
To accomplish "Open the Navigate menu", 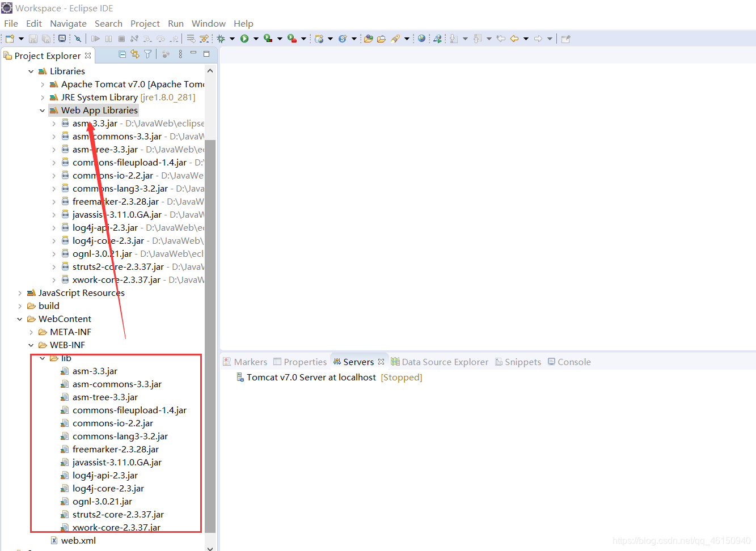I will click(68, 23).
